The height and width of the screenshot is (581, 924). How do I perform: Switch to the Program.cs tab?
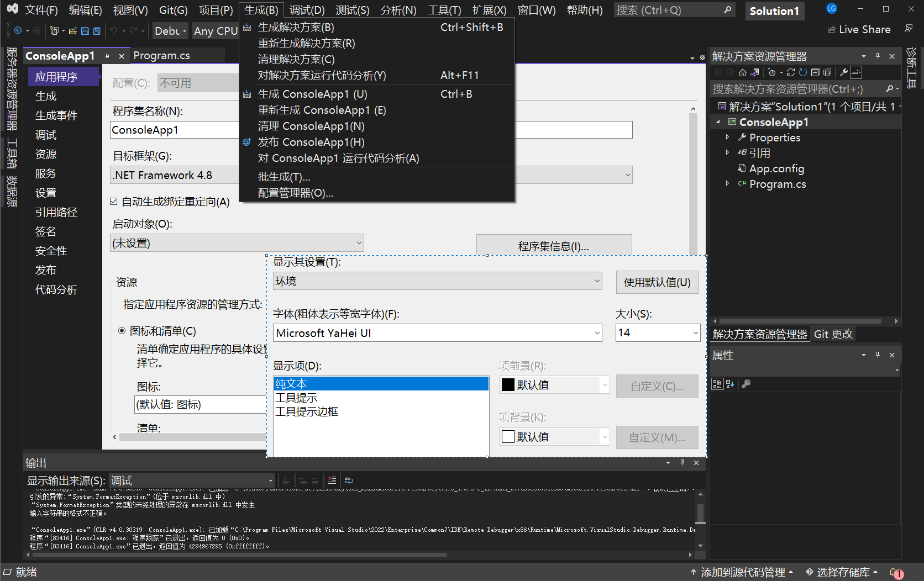(161, 56)
